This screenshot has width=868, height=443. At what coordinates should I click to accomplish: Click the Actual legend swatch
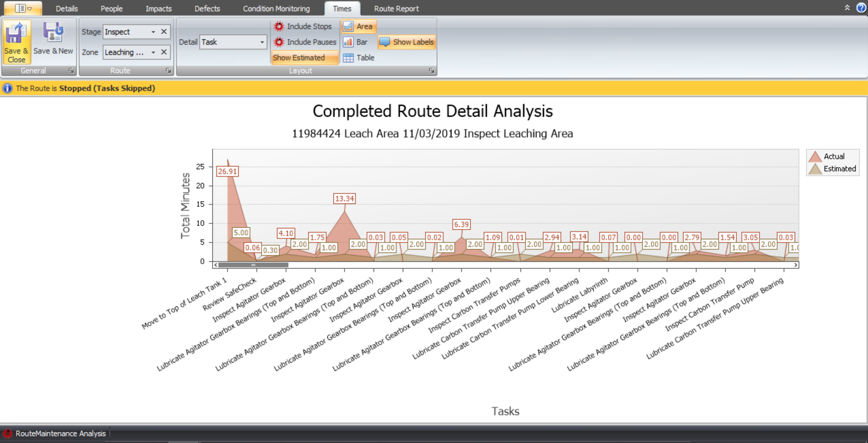click(x=815, y=157)
